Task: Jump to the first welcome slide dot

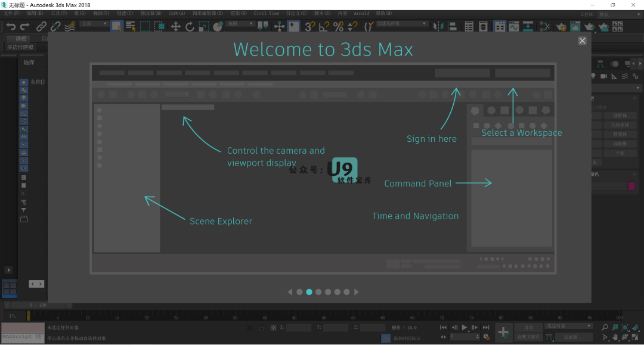Action: pos(299,292)
